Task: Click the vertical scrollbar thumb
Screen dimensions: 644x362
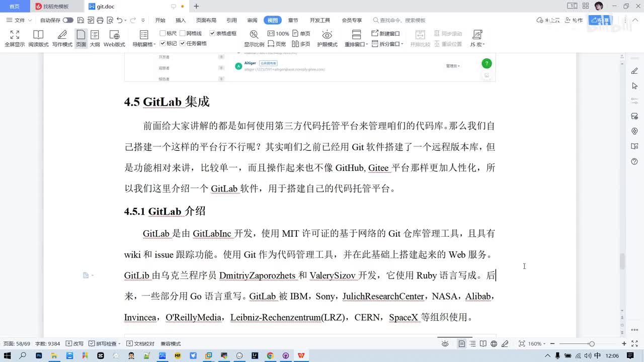Action: 622,261
